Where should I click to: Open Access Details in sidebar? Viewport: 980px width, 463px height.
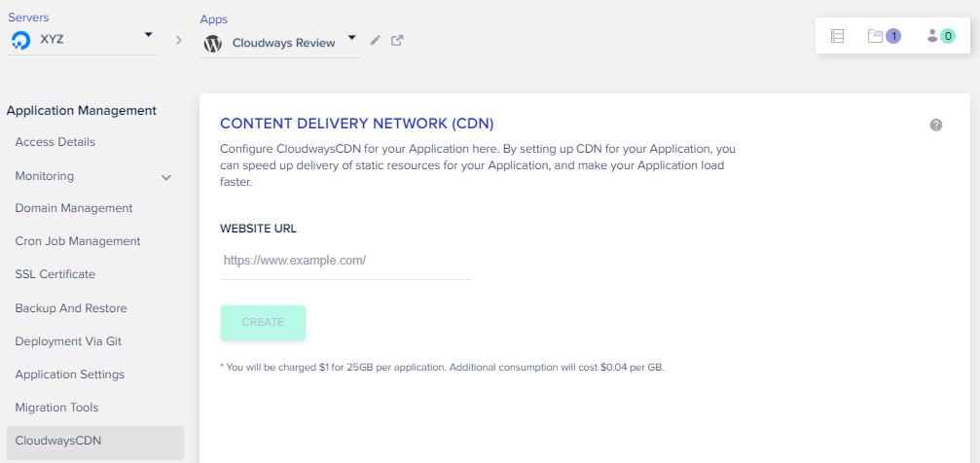pos(55,142)
